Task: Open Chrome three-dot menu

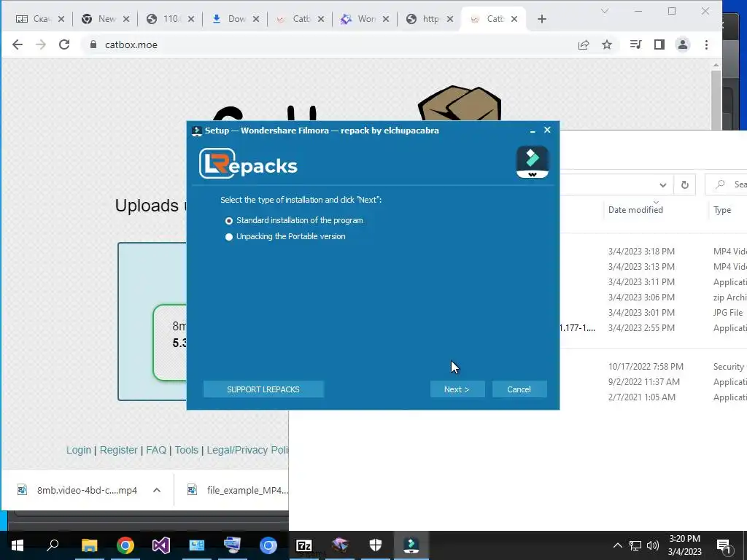Action: 706,44
